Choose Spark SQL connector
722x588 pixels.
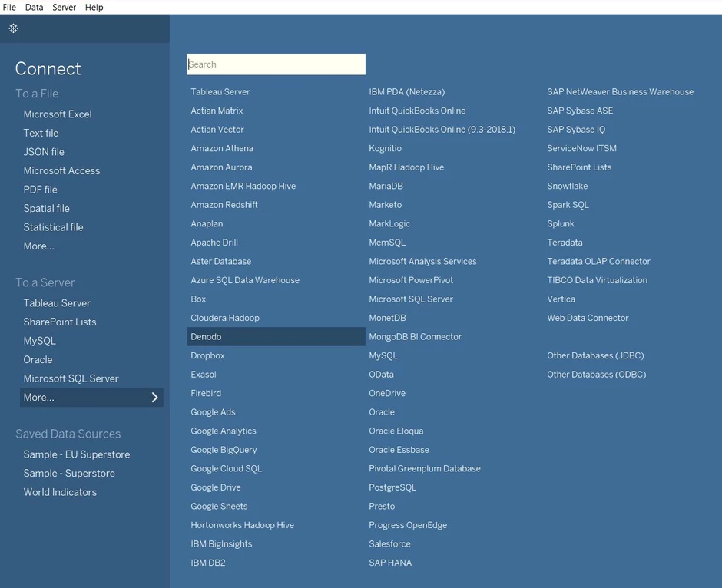tap(568, 205)
